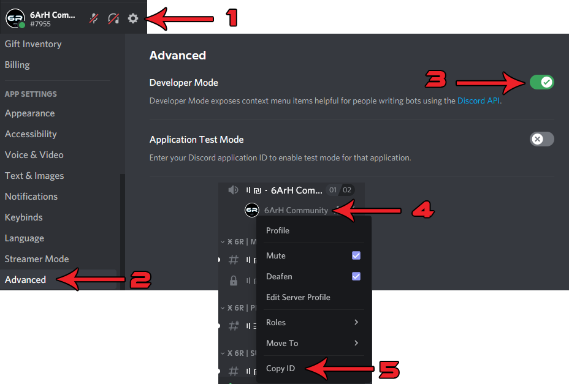This screenshot has width=569, height=392.
Task: Click the voice channel speaker icon
Action: pos(233,190)
